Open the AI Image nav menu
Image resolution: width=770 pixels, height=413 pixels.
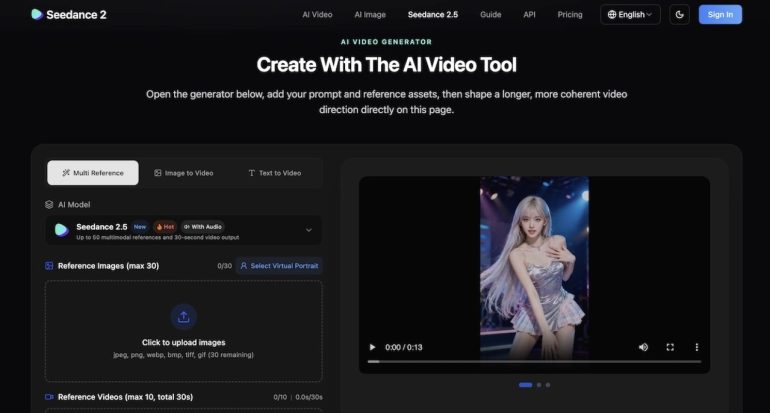pyautogui.click(x=370, y=15)
